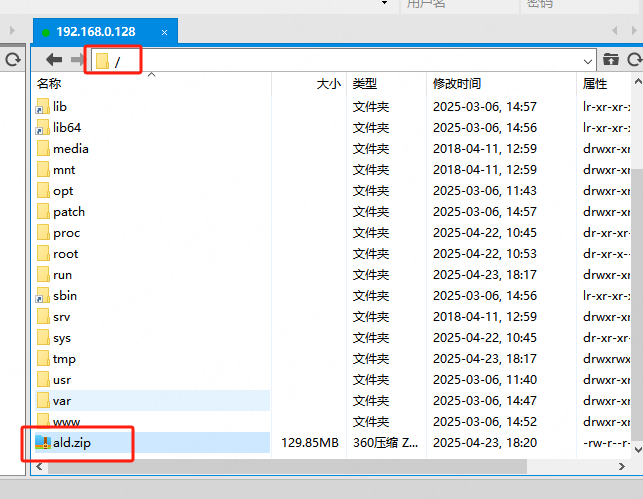Sort by the 类型 column header
The width and height of the screenshot is (643, 499).
365,84
